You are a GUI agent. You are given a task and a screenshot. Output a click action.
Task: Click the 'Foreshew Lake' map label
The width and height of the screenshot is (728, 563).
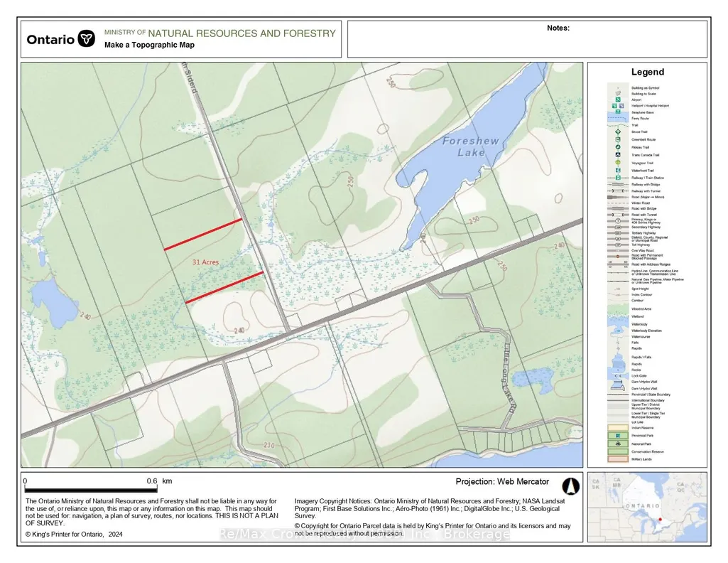tap(471, 146)
